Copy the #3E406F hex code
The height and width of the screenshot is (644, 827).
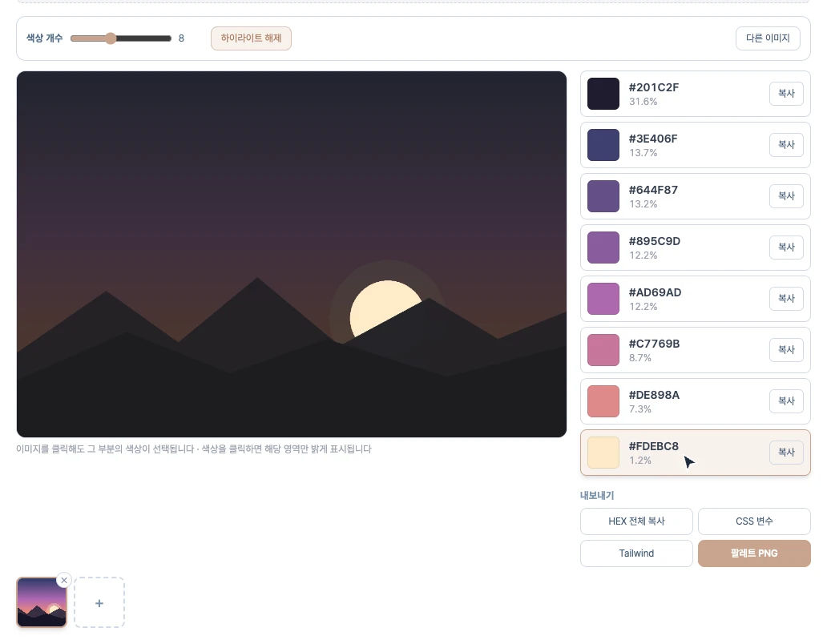786,145
